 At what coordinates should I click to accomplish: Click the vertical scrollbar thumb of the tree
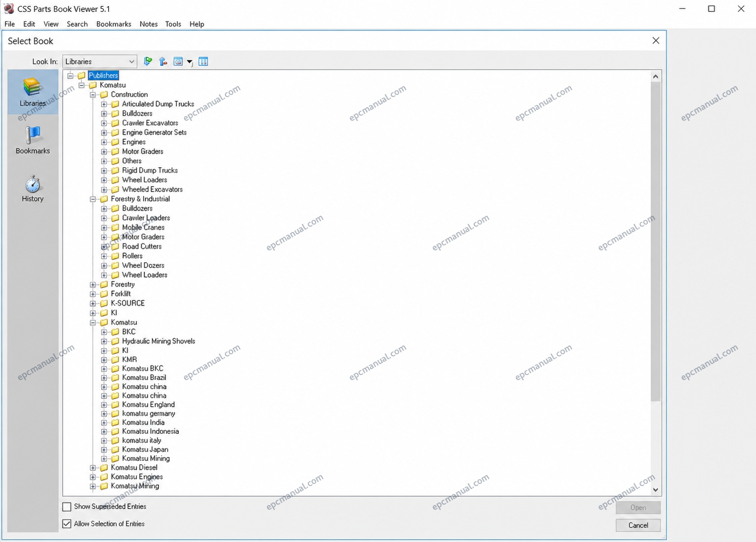tap(656, 241)
